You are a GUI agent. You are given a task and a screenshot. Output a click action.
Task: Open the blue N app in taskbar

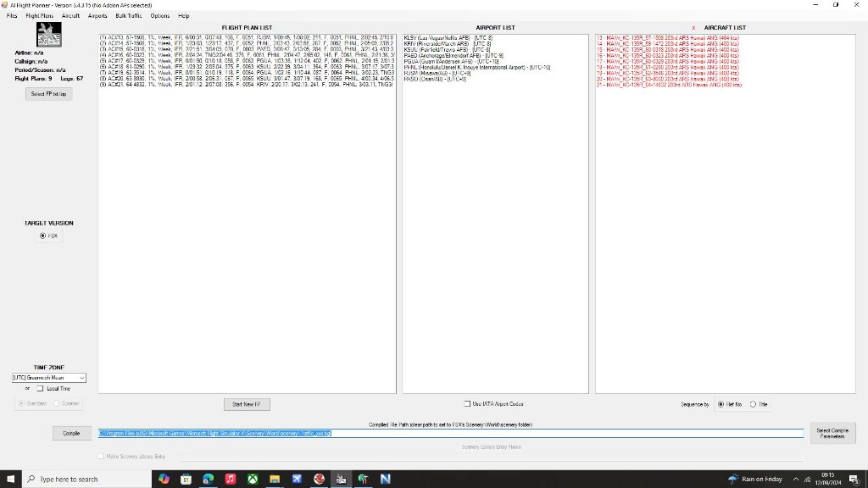[386, 480]
